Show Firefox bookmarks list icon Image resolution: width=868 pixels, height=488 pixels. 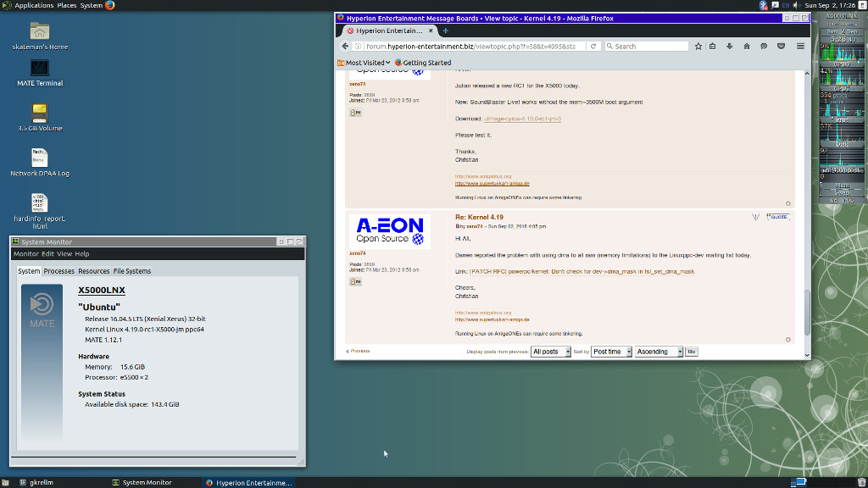(712, 47)
